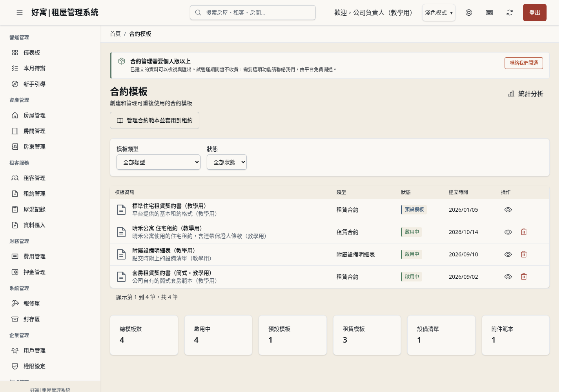
Task: Open the 模板類型 dropdown
Action: (x=159, y=162)
